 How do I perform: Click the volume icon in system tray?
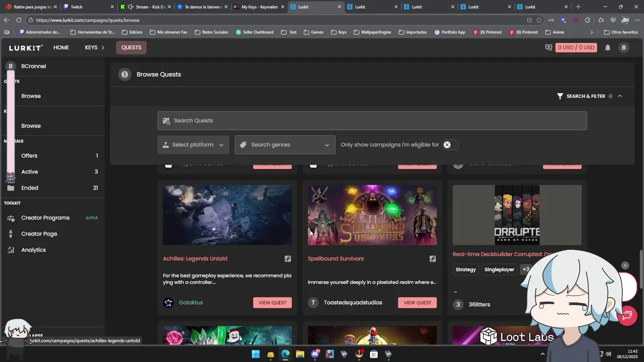point(608,354)
